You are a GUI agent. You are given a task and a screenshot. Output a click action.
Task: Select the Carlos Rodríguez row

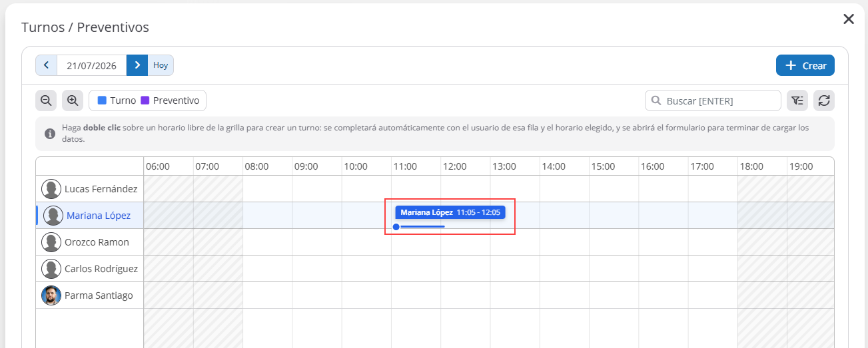click(90, 269)
